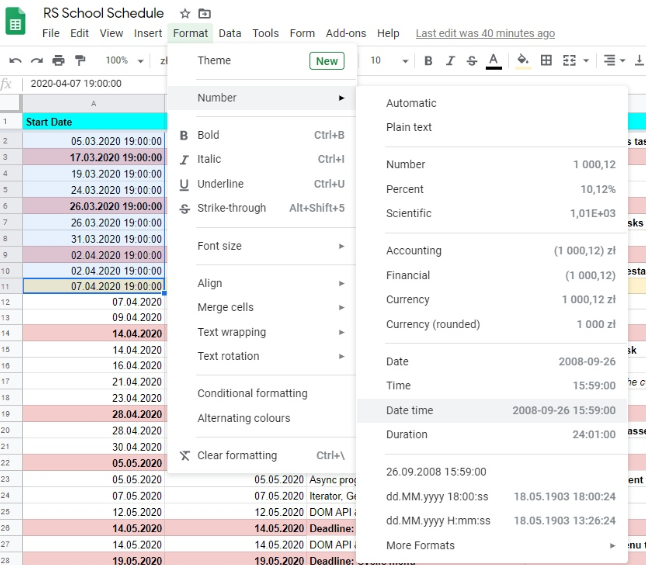Apply the 26.09.2008 15:59:00 custom format

(492, 472)
